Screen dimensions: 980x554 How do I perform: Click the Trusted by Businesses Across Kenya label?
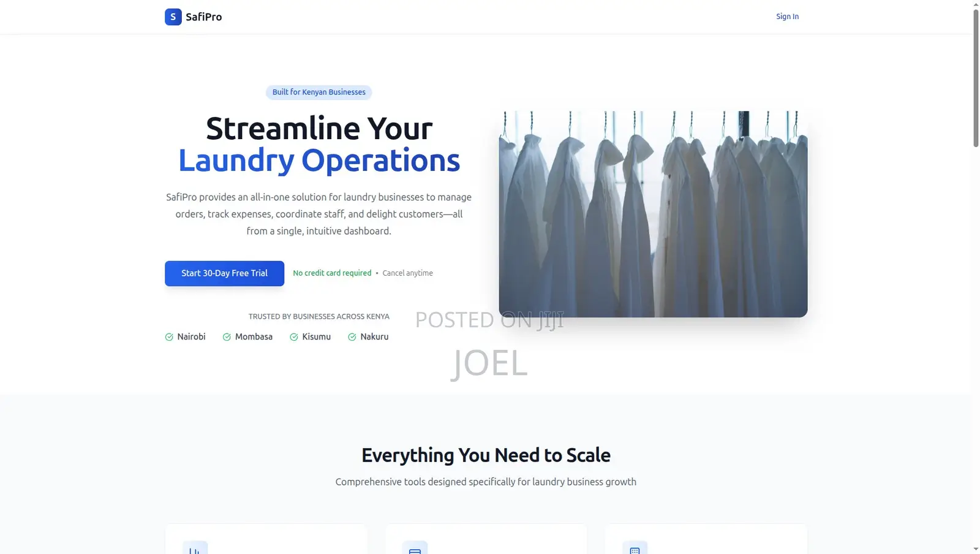pos(318,317)
